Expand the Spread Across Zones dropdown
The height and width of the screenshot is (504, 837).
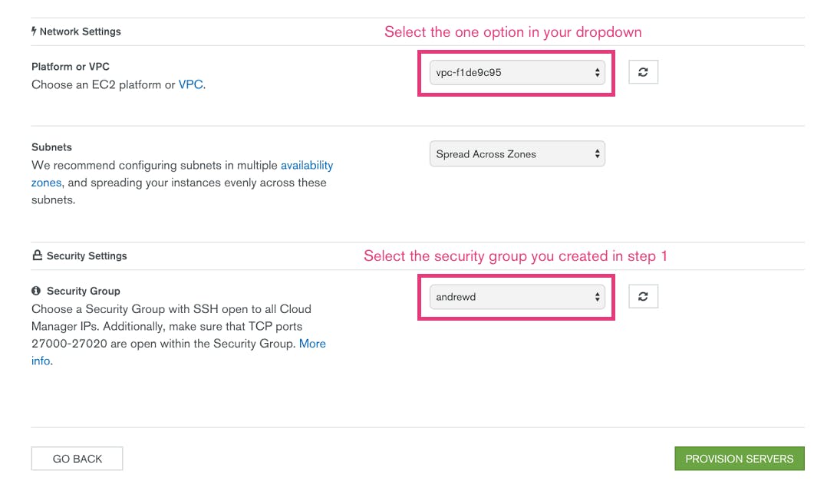click(x=517, y=153)
